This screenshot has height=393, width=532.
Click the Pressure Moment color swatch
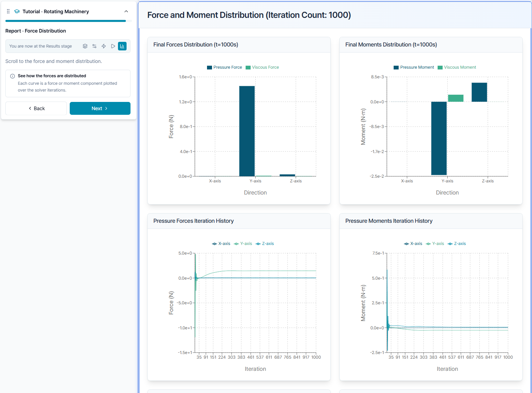tap(396, 67)
